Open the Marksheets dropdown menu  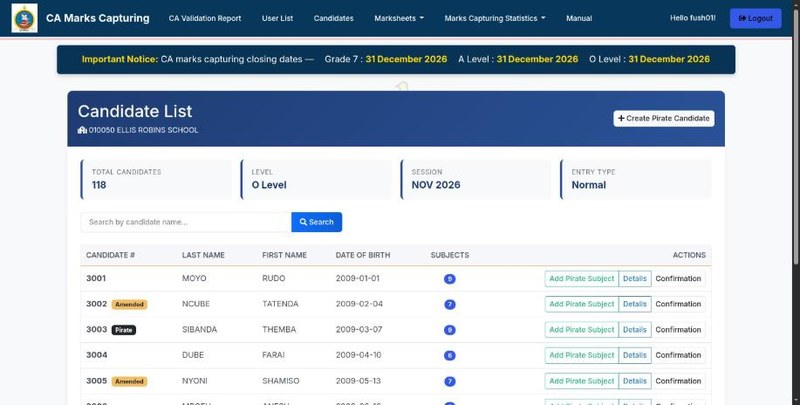(399, 18)
